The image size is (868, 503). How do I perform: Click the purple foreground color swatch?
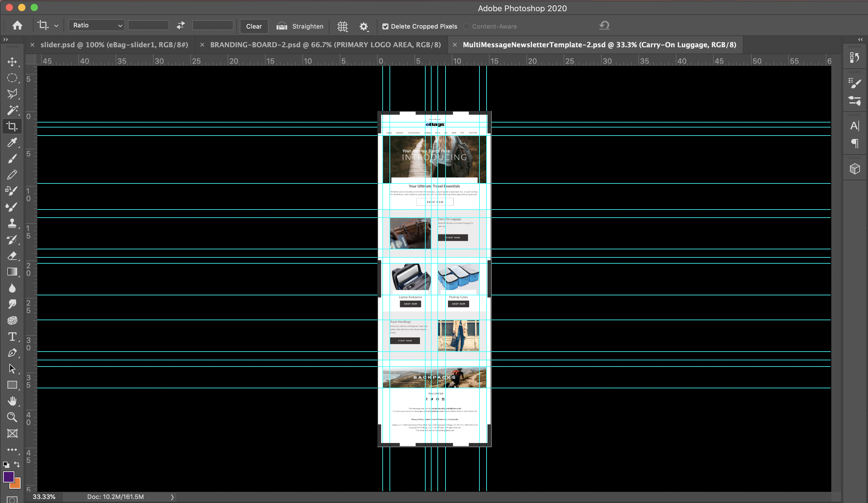8,477
